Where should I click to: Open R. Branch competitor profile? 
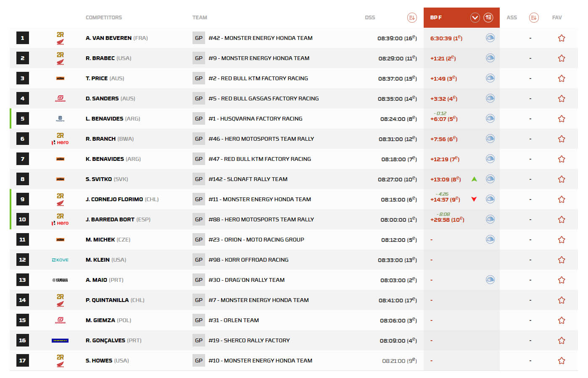click(x=101, y=139)
